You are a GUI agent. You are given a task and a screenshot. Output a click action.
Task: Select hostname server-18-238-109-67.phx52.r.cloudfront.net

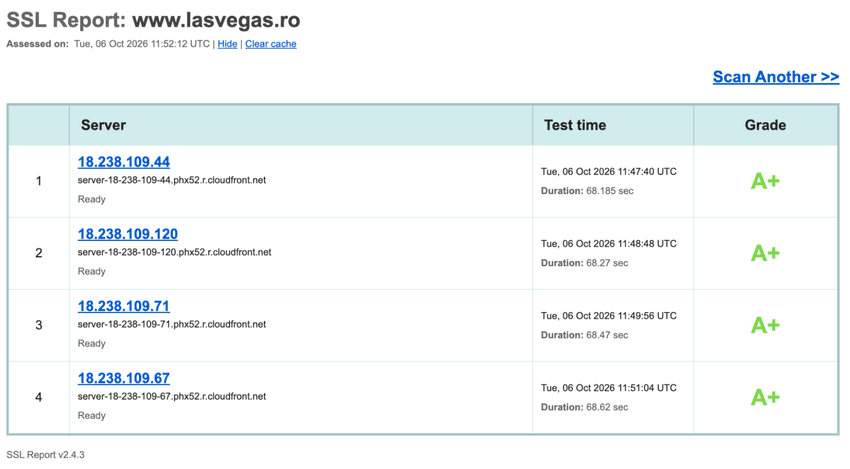coord(172,396)
